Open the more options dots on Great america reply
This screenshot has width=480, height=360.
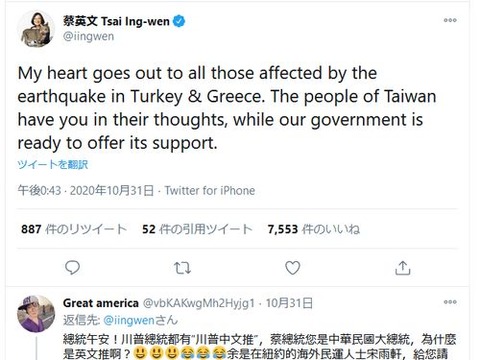click(450, 302)
